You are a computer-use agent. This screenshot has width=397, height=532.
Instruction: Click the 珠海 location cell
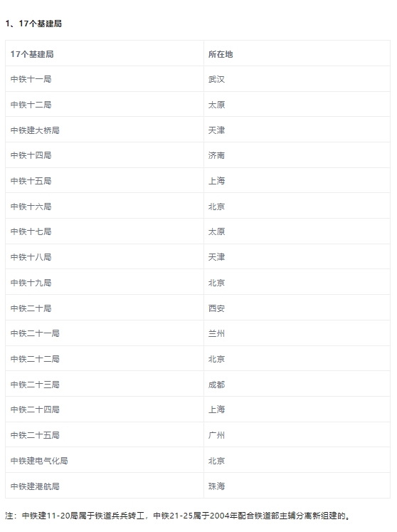click(x=297, y=486)
